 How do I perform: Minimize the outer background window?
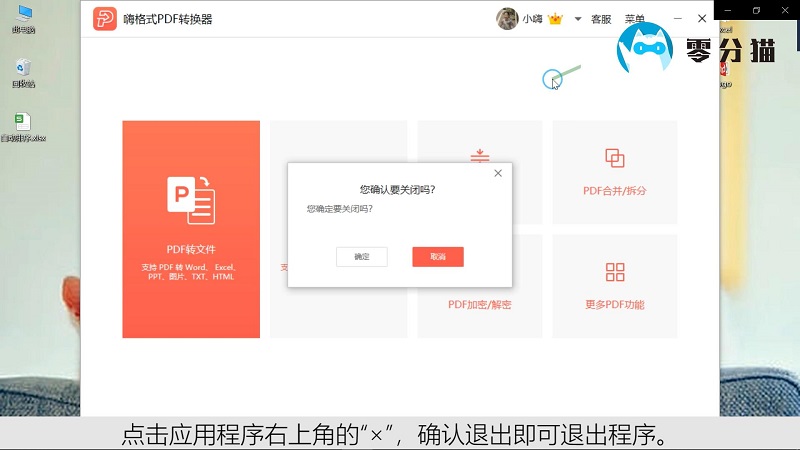728,10
